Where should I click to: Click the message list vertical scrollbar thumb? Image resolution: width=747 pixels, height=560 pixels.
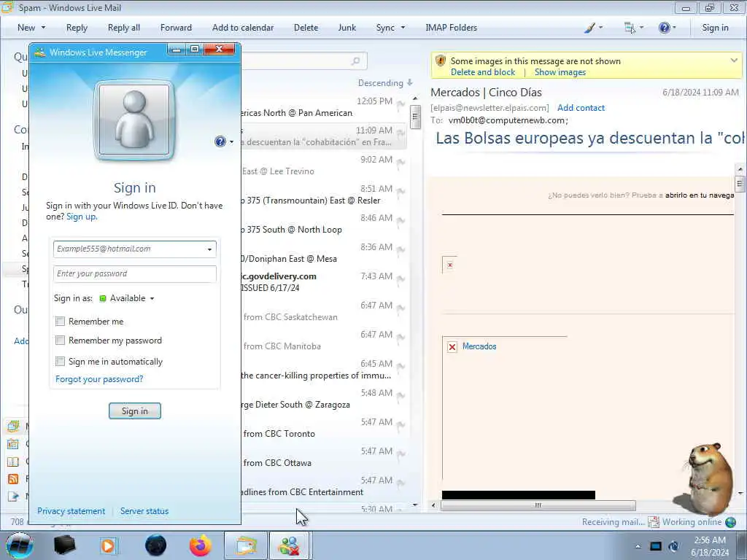(x=415, y=117)
